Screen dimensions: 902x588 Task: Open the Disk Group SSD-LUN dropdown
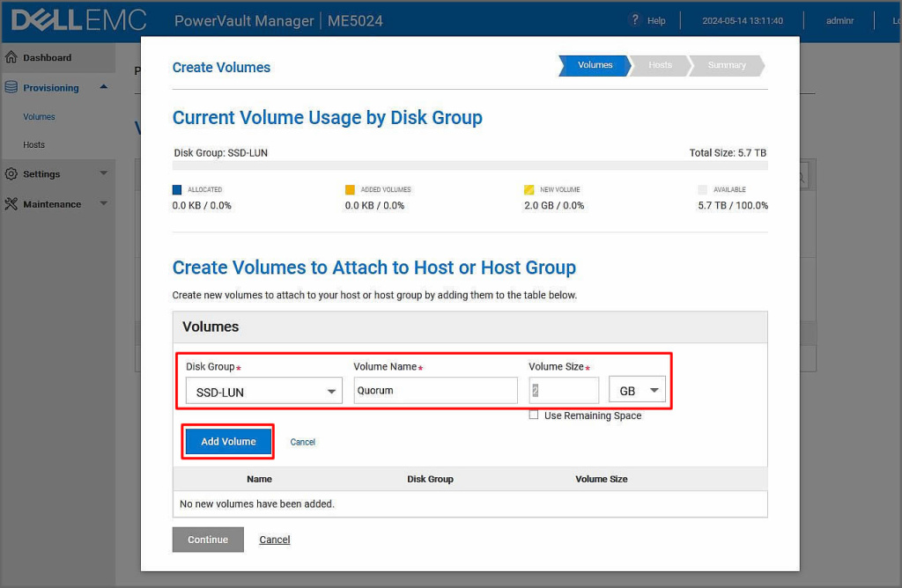coord(263,392)
